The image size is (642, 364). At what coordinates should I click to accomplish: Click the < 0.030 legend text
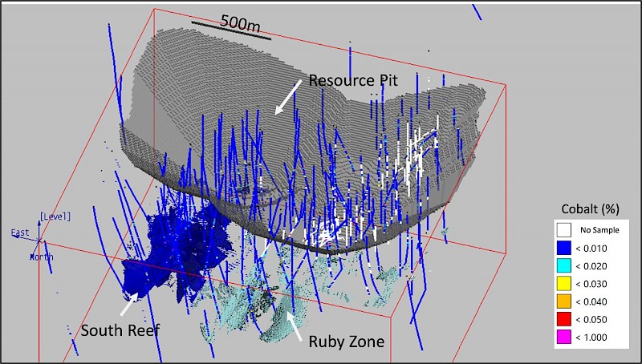coord(591,284)
